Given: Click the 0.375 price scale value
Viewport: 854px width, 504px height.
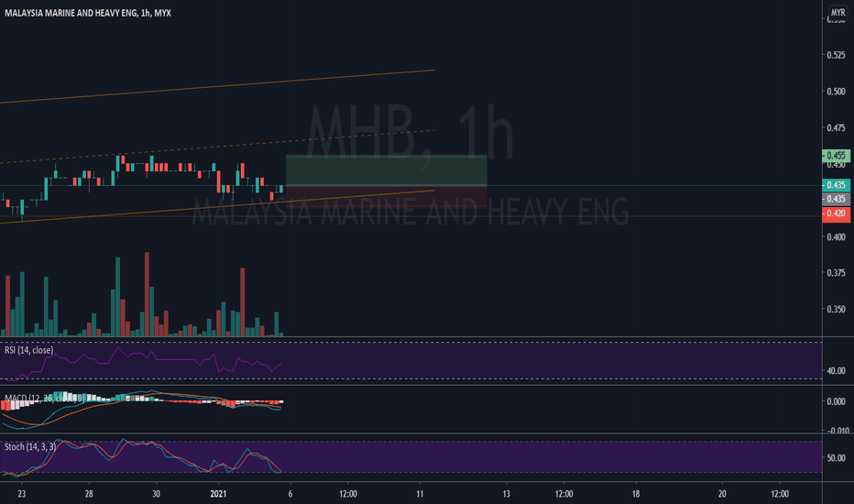Looking at the screenshot, I should (836, 273).
